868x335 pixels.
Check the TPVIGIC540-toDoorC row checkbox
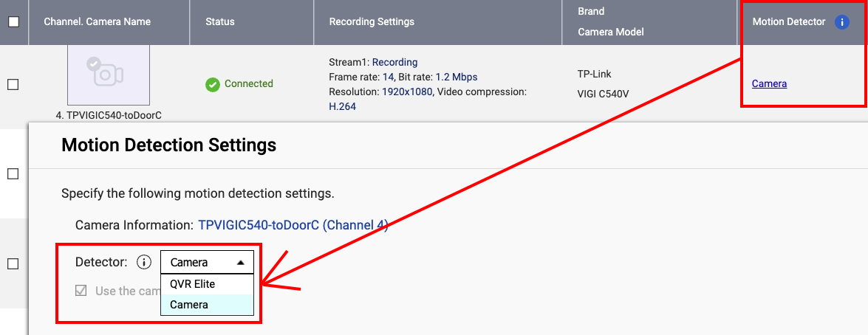pos(13,85)
